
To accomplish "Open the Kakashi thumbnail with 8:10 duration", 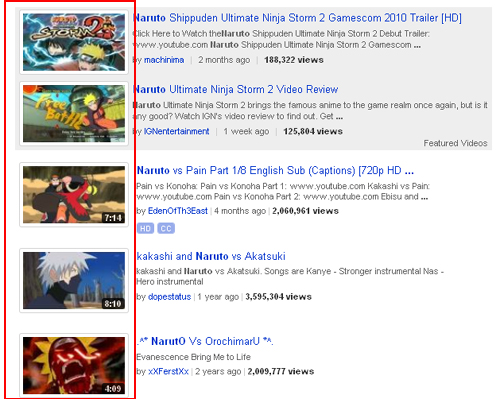I will point(74,280).
